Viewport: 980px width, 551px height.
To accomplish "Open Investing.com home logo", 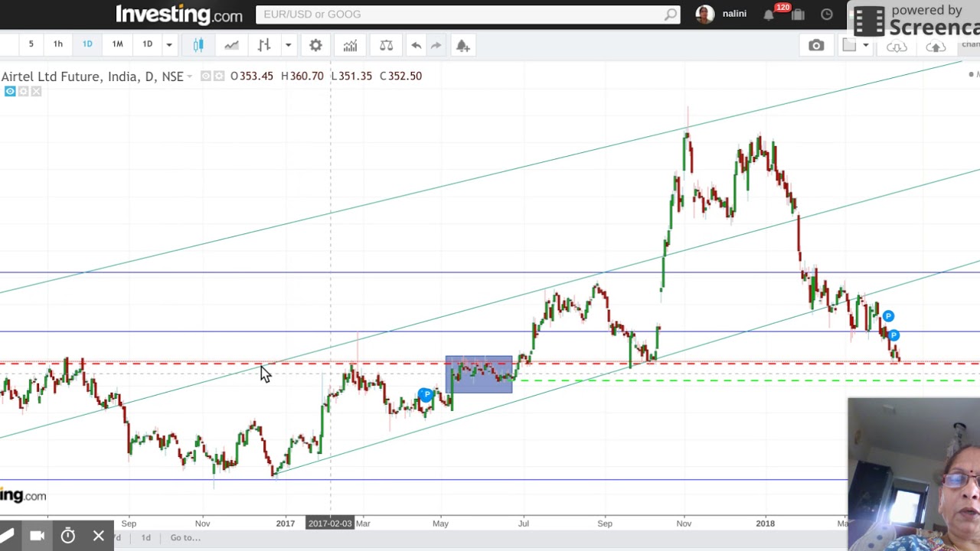I will [x=179, y=14].
